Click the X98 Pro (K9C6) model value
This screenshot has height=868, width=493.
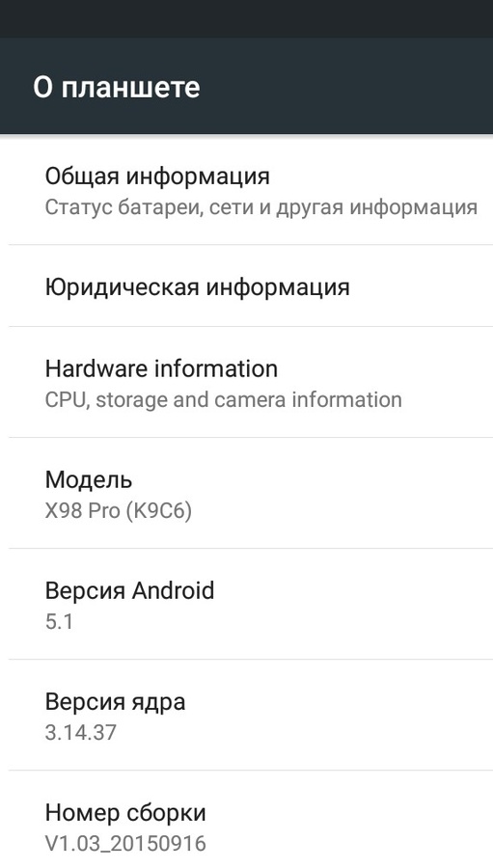119,511
